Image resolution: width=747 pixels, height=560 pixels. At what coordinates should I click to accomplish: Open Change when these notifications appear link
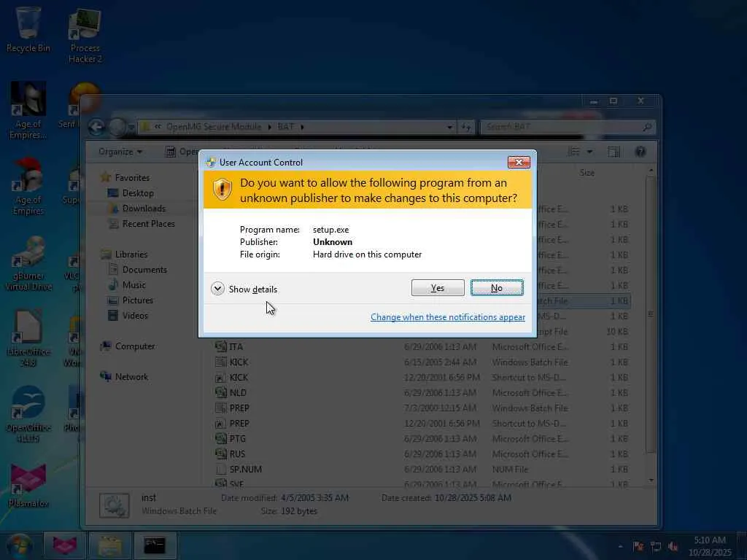[x=448, y=317]
